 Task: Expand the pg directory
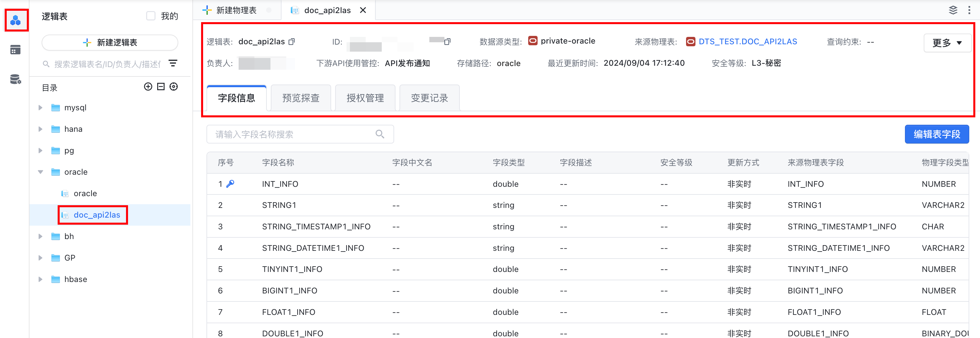(x=40, y=150)
